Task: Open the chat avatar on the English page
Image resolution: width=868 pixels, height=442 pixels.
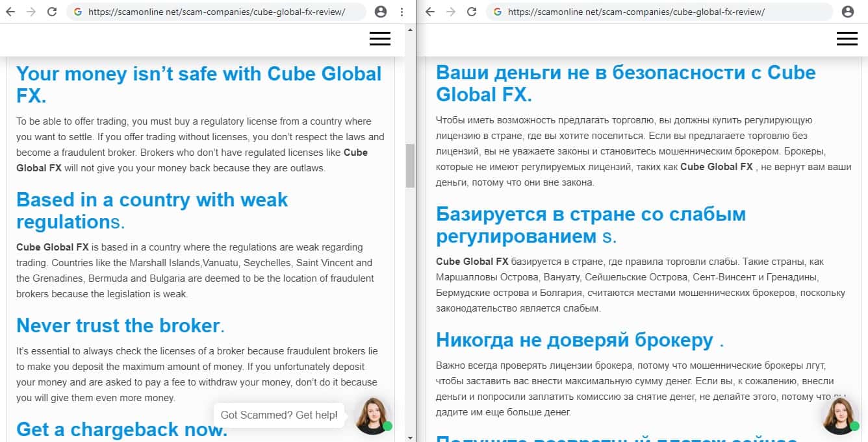Action: tap(373, 415)
